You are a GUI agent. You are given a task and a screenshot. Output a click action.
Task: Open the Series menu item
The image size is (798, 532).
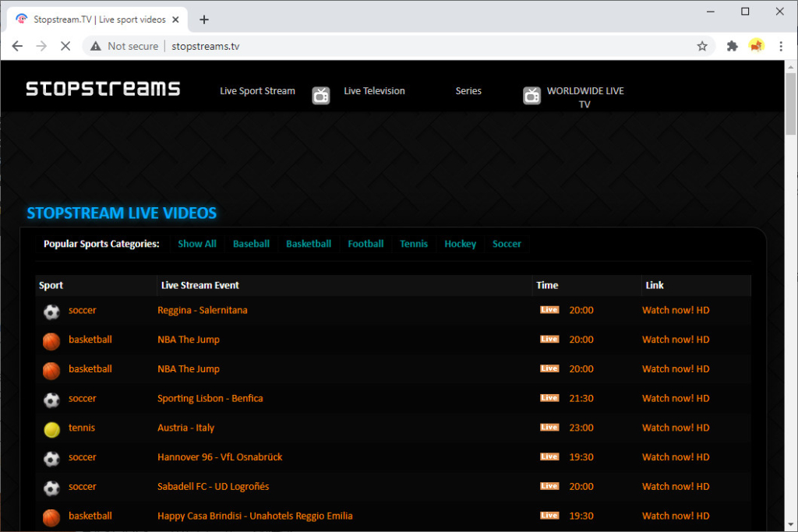[468, 91]
